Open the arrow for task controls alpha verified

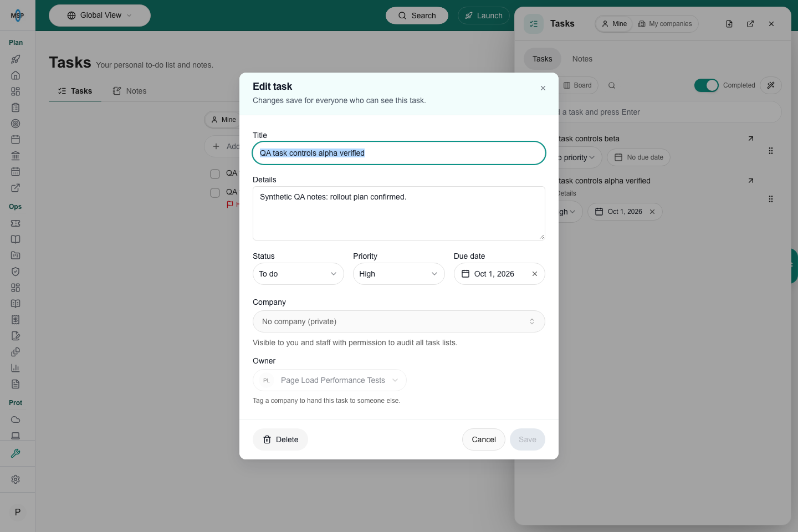click(751, 181)
